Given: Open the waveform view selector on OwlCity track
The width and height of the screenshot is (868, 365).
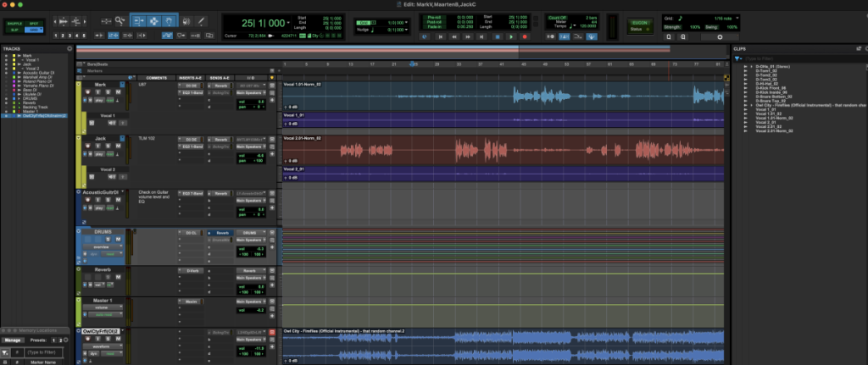Looking at the screenshot, I should pyautogui.click(x=100, y=346).
